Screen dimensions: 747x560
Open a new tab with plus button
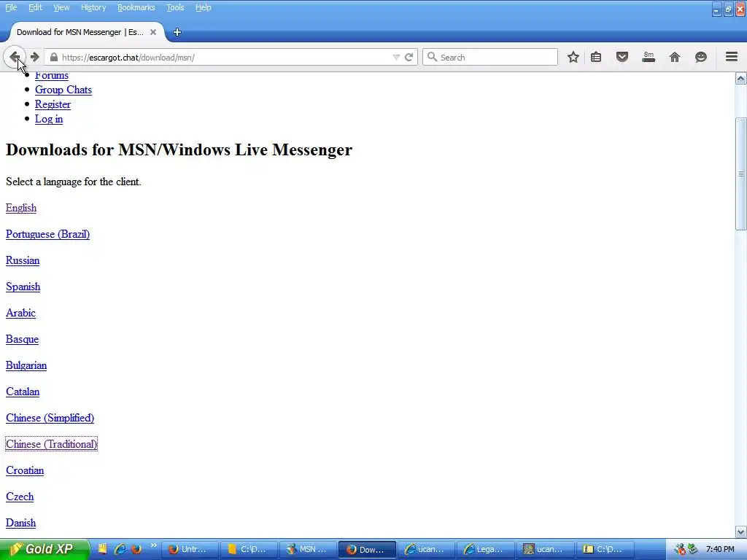point(177,32)
